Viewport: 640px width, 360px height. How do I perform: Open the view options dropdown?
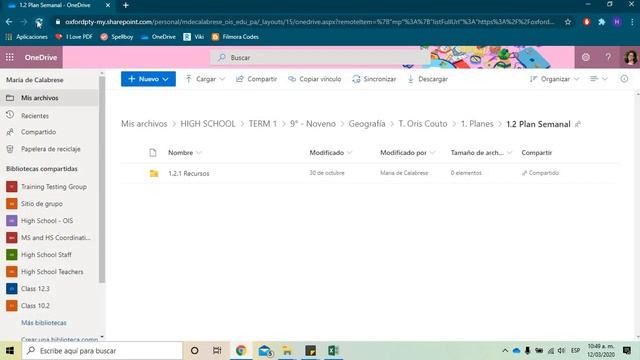[599, 79]
